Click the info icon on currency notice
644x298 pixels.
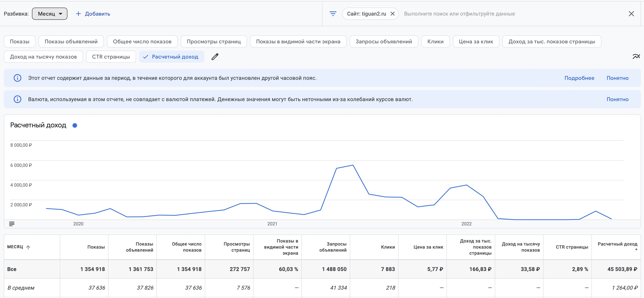click(18, 99)
